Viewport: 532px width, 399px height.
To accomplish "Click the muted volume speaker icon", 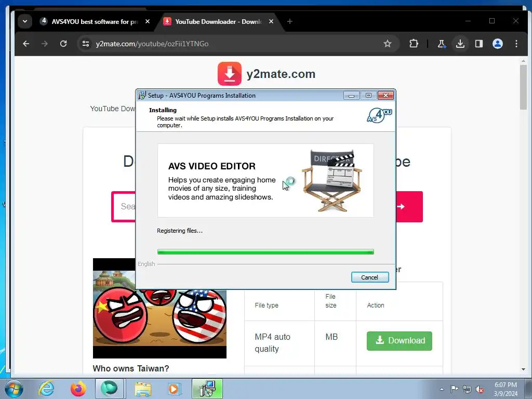I will click(480, 390).
